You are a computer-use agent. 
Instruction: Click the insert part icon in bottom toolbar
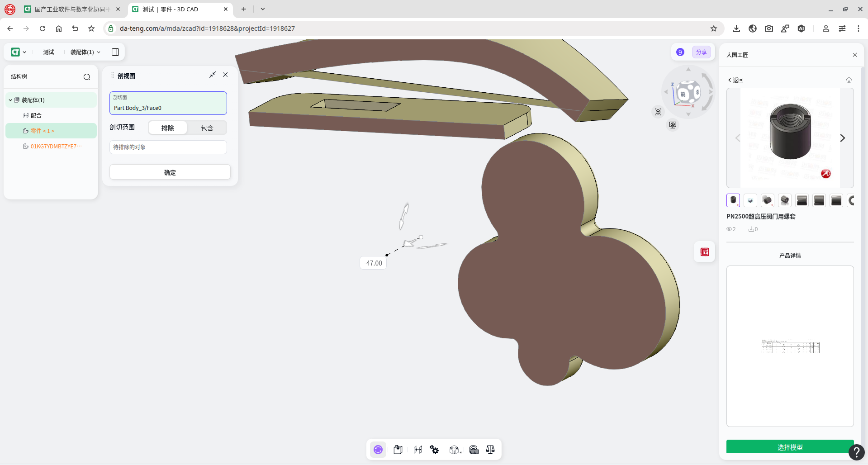click(x=398, y=450)
